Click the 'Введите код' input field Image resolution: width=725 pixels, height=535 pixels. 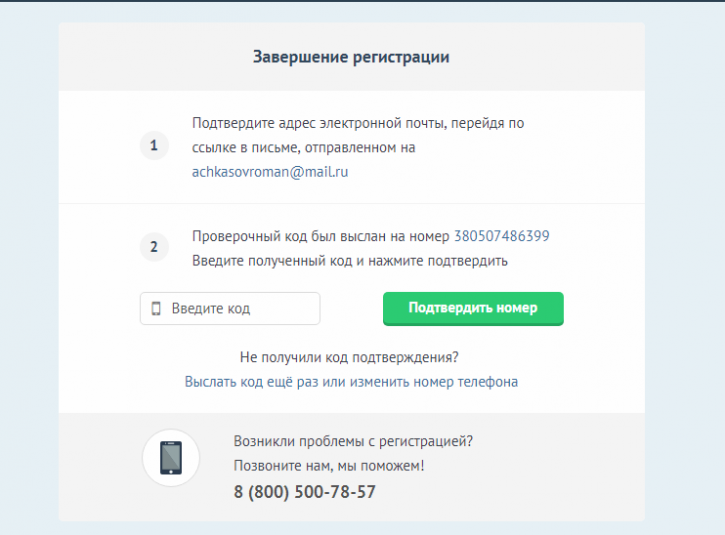point(230,308)
